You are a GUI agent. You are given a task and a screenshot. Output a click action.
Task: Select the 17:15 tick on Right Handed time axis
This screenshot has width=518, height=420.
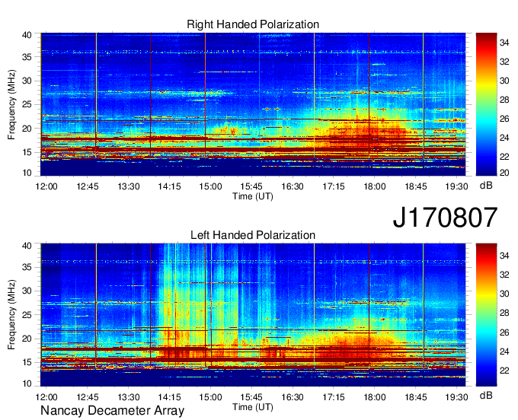click(x=334, y=186)
